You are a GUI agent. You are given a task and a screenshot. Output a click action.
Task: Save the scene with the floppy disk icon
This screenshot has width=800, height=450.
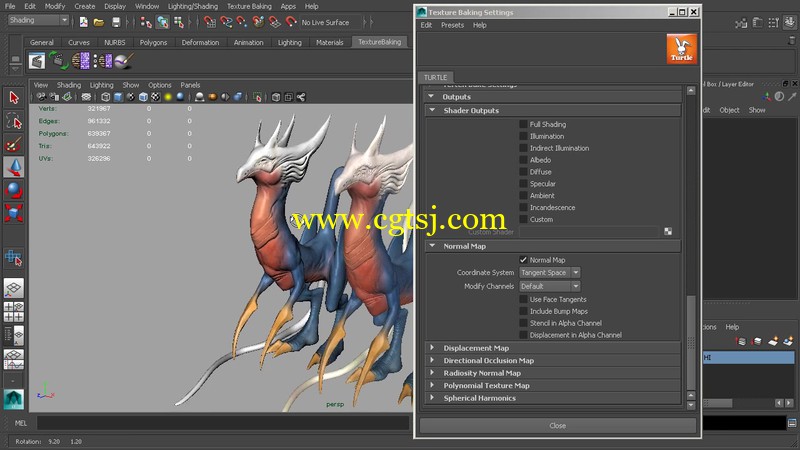pyautogui.click(x=116, y=22)
